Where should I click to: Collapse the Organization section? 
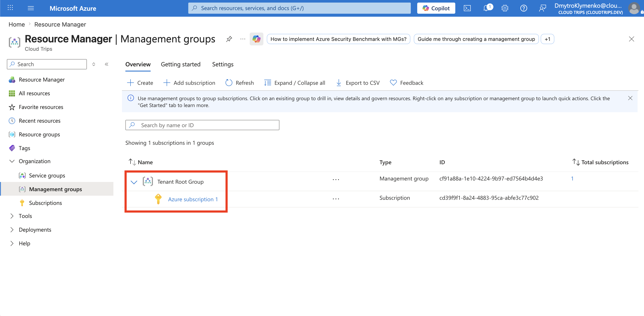tap(12, 161)
